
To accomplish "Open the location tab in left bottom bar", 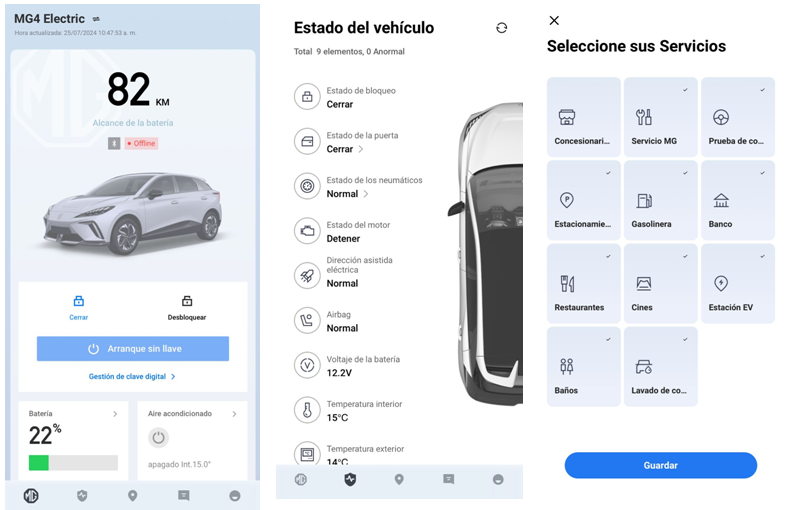I will pyautogui.click(x=132, y=495).
